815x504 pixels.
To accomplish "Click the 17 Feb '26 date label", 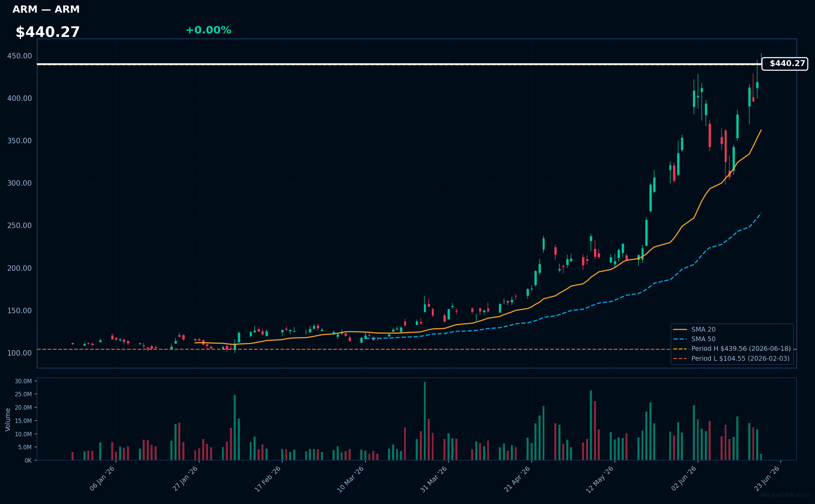I will 268,479.
